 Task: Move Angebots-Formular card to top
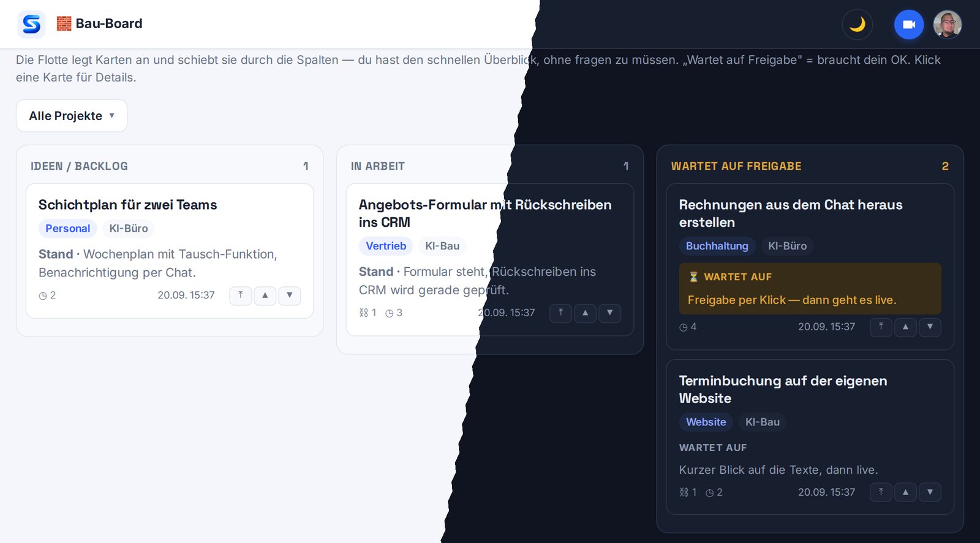click(x=561, y=313)
